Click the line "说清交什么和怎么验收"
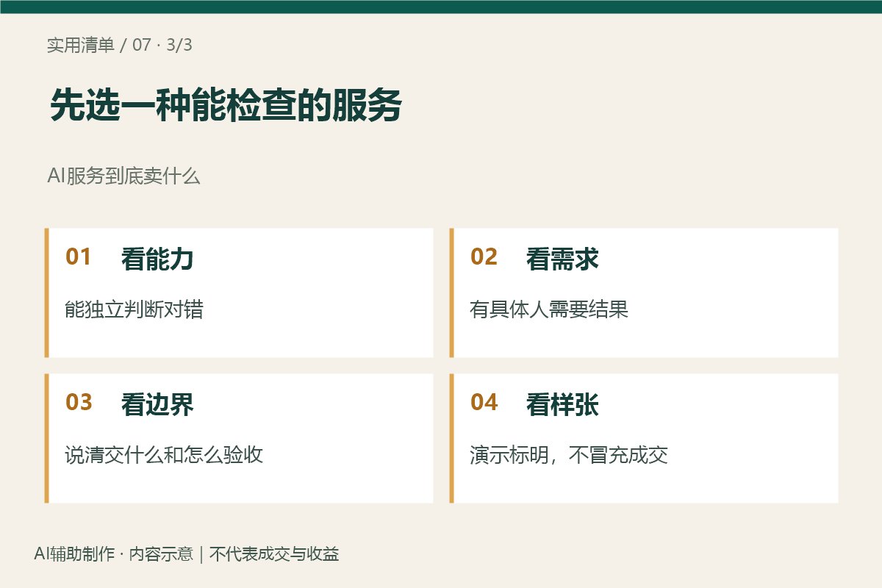 [x=164, y=454]
